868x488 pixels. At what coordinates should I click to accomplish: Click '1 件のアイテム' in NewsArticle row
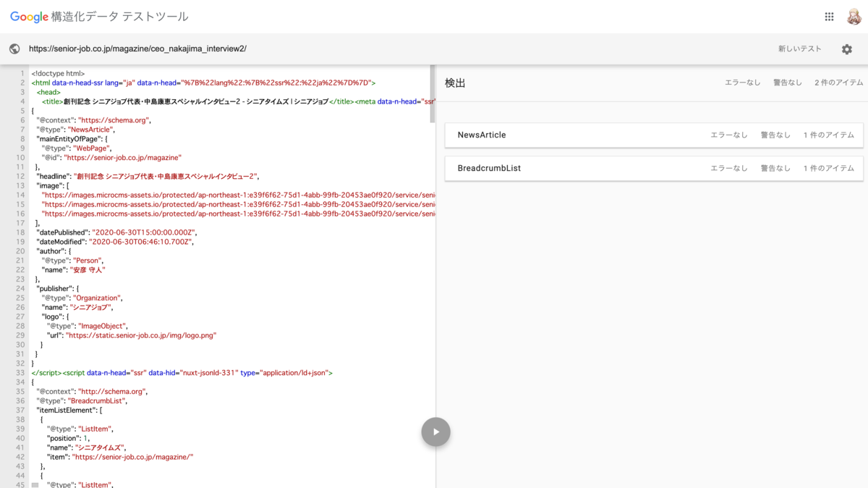(829, 135)
